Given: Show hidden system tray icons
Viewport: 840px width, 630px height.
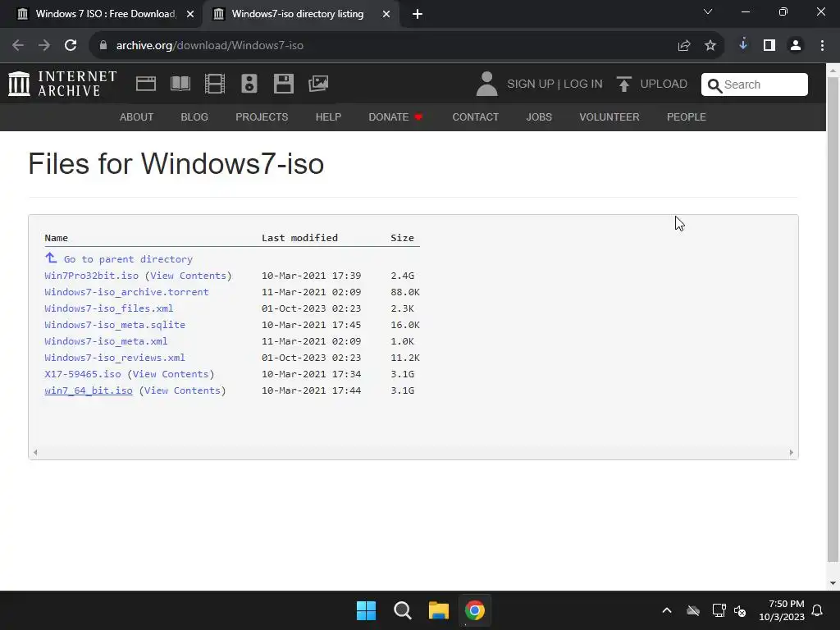Looking at the screenshot, I should (667, 610).
